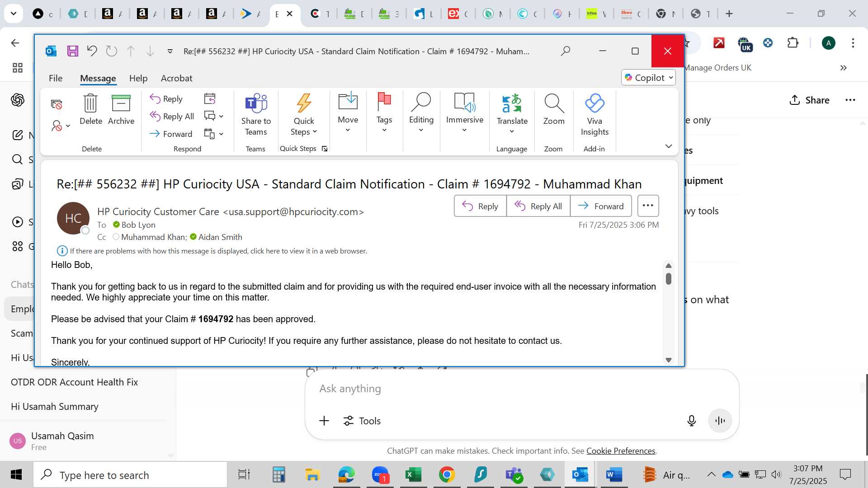The width and height of the screenshot is (868, 488).
Task: Expand the Move dropdown chevron
Action: [348, 131]
